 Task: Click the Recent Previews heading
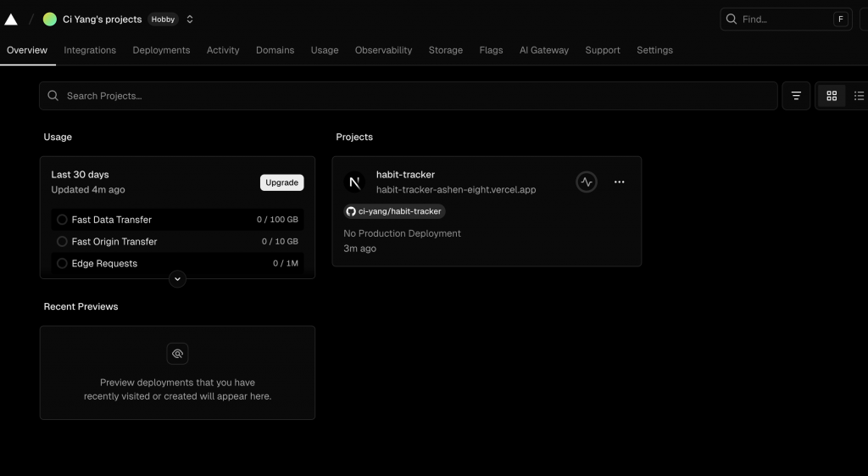pos(81,306)
